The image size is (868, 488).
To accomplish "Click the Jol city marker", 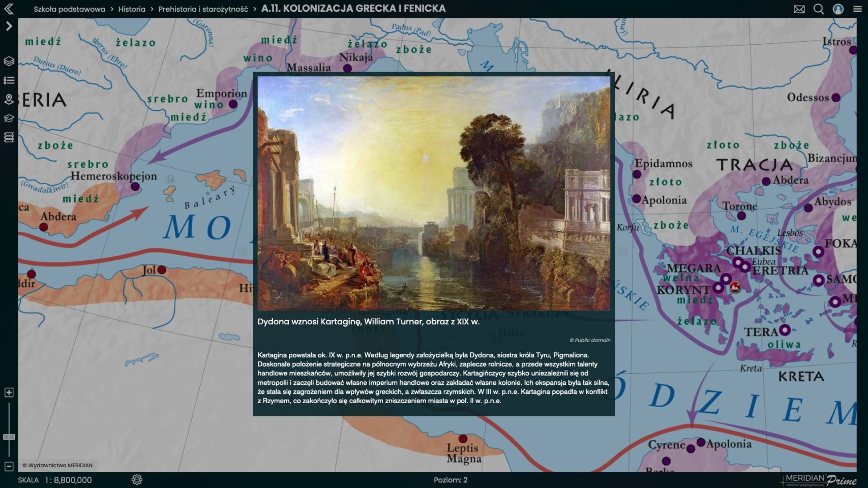I will pos(162,270).
